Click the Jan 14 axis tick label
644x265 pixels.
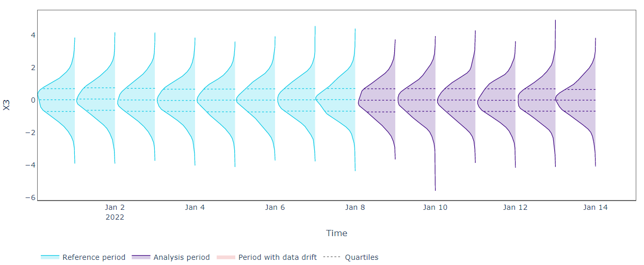tap(595, 207)
